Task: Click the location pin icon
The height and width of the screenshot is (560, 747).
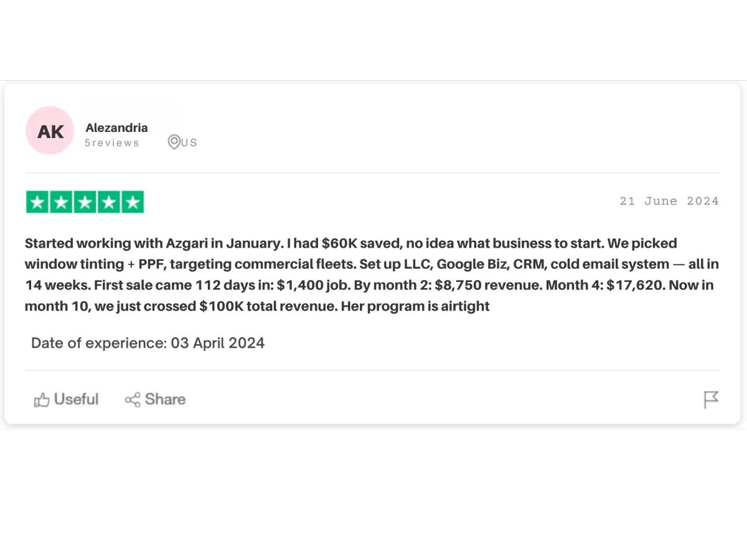Action: (x=174, y=142)
